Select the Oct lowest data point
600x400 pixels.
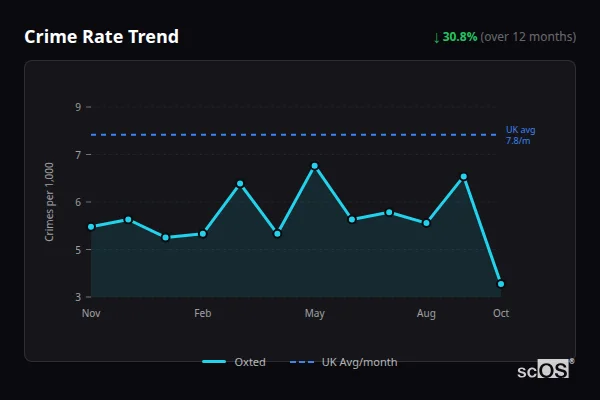[501, 284]
